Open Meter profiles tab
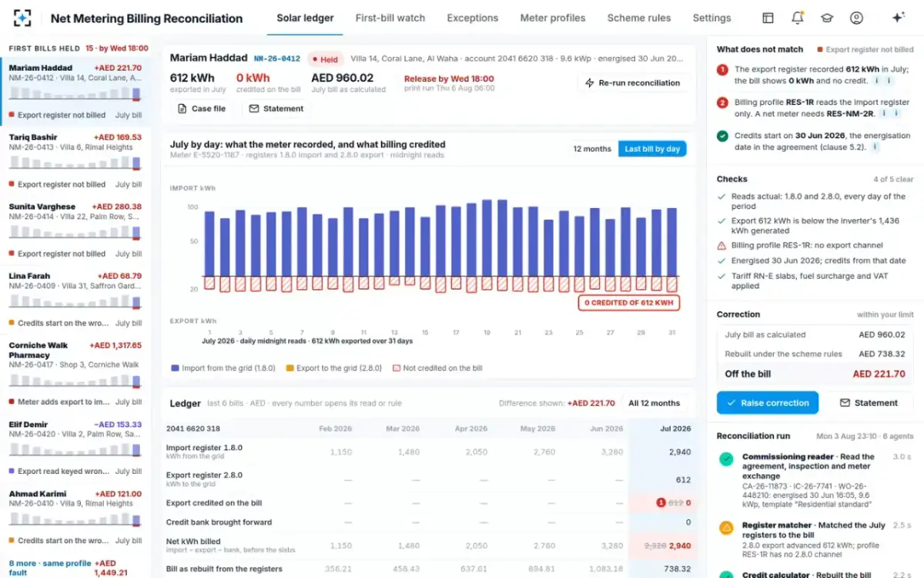Image resolution: width=924 pixels, height=578 pixels. [553, 18]
